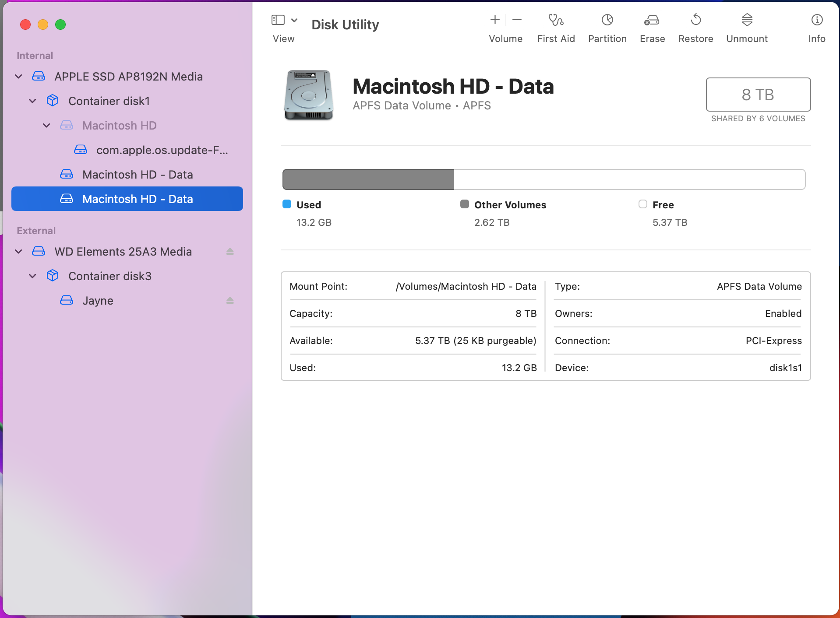Close the Disk Utility window
This screenshot has height=618, width=840.
coord(25,25)
